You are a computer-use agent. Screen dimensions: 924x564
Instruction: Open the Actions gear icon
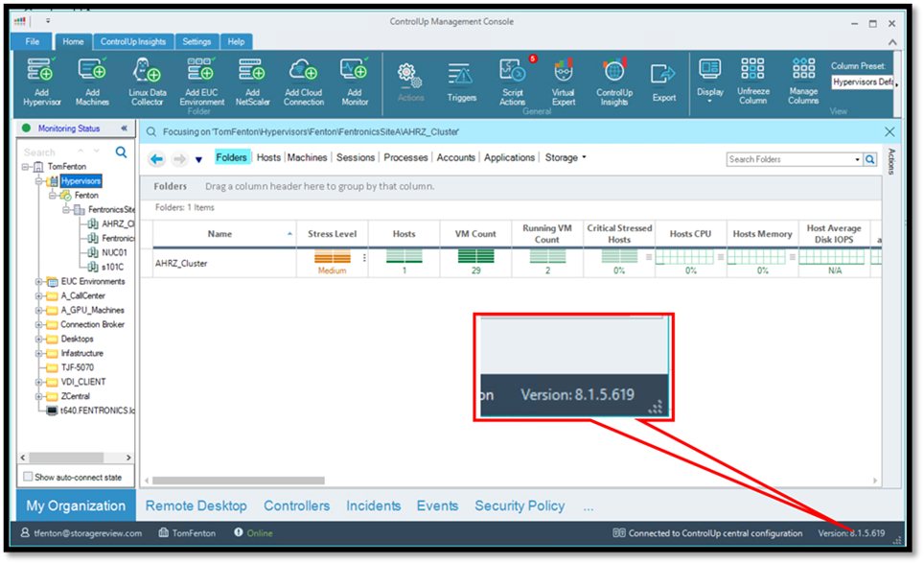pos(410,82)
